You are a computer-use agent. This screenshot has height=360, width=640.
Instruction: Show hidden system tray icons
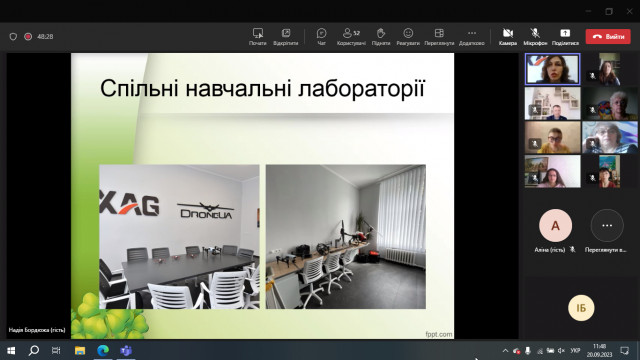point(505,351)
